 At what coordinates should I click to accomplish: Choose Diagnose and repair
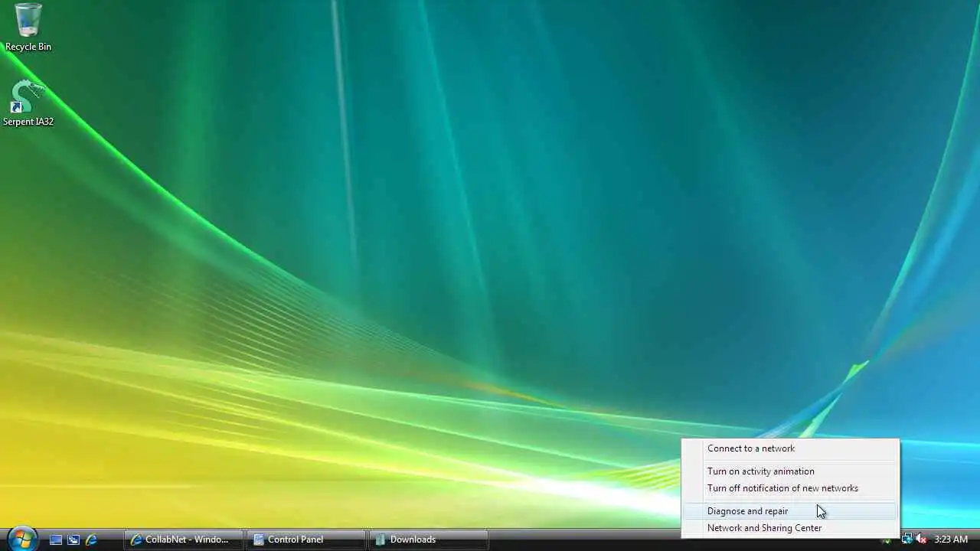pyautogui.click(x=791, y=511)
